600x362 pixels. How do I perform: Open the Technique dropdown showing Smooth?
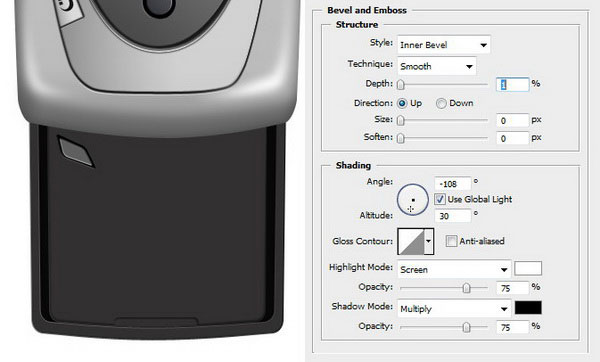coord(437,66)
